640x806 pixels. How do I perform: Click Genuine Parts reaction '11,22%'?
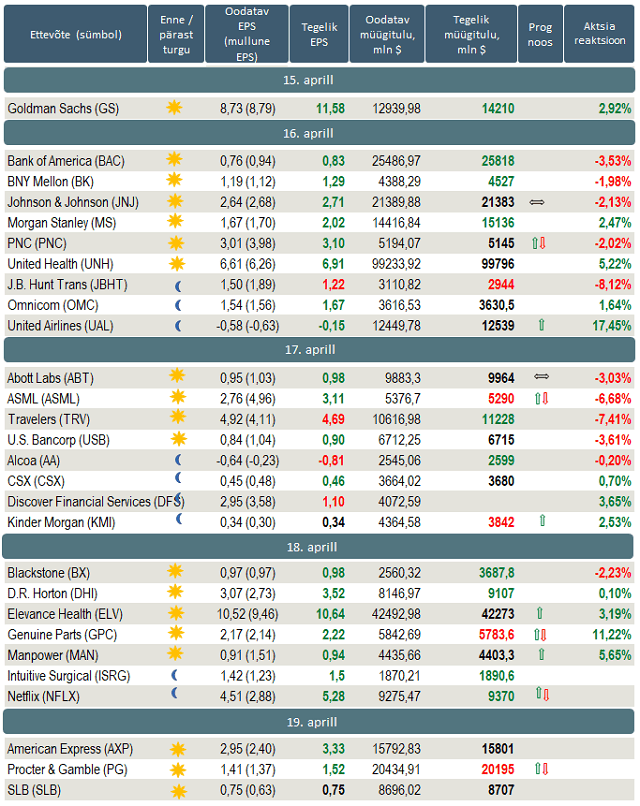coord(612,635)
